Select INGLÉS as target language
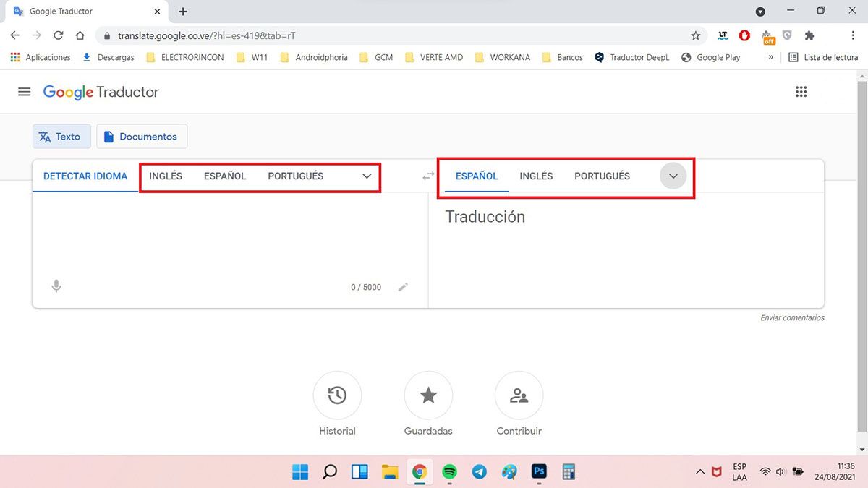Viewport: 868px width, 488px height. click(x=536, y=176)
